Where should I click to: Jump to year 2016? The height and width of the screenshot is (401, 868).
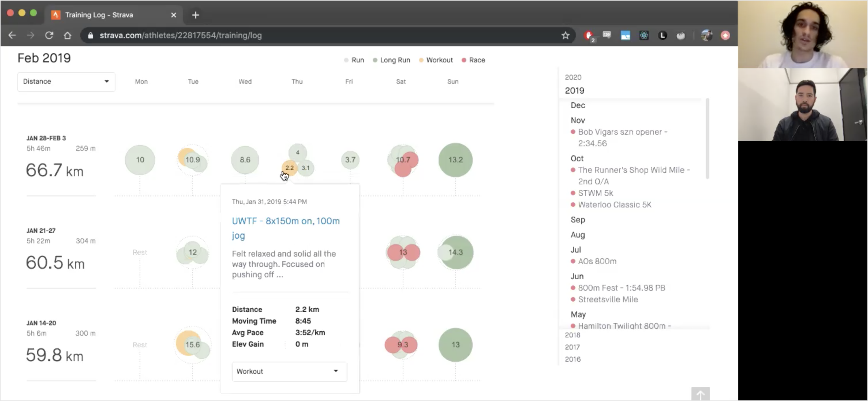(573, 359)
